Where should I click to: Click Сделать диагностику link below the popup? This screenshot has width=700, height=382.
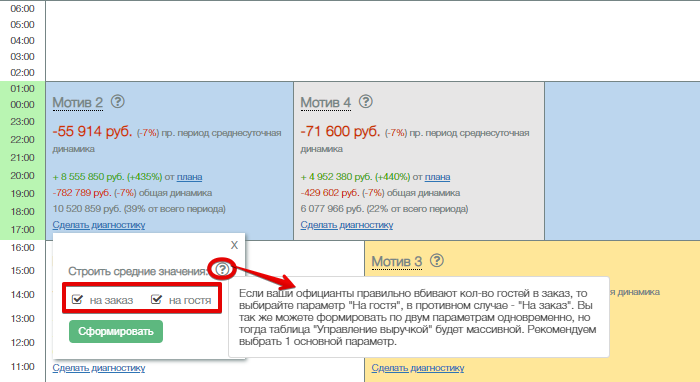click(99, 368)
